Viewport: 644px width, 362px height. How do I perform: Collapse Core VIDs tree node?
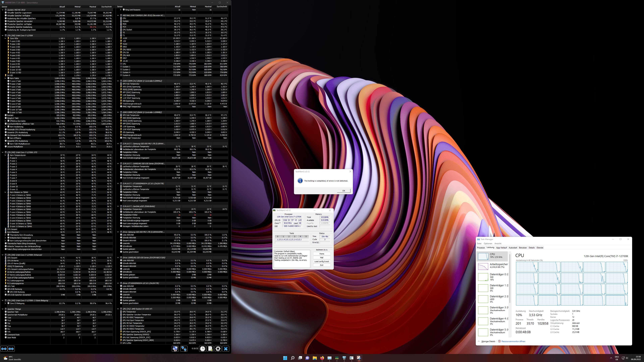[5, 39]
